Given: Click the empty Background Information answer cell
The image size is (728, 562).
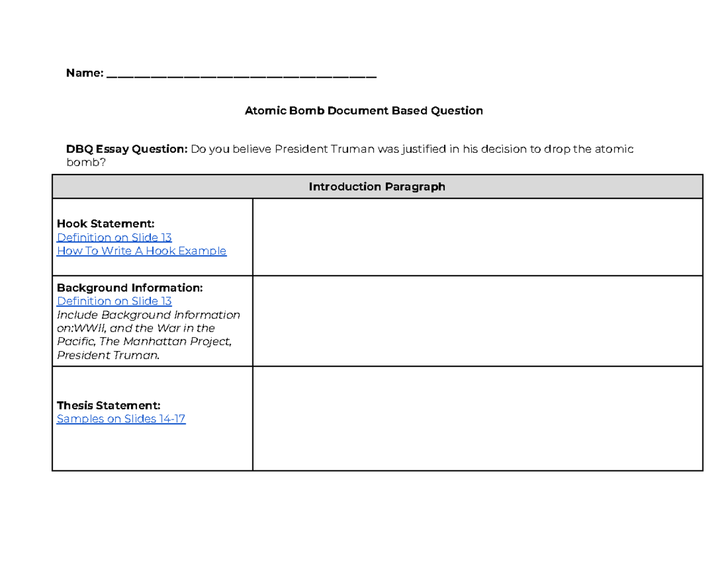Looking at the screenshot, I should click(477, 321).
